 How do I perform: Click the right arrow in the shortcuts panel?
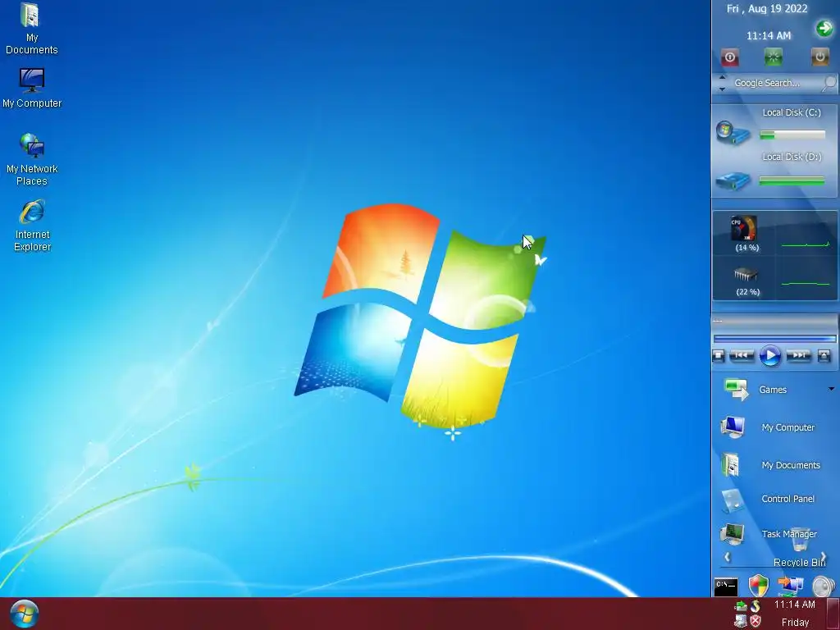[824, 557]
